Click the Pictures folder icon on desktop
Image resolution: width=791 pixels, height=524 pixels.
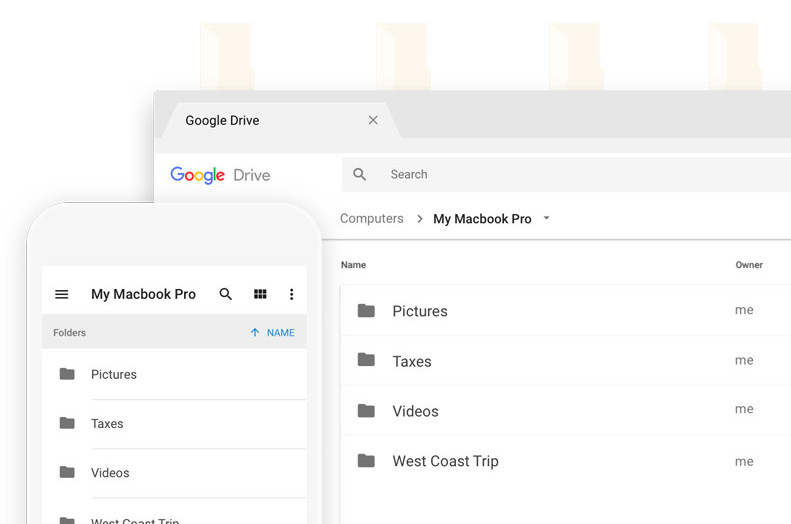coord(367,311)
